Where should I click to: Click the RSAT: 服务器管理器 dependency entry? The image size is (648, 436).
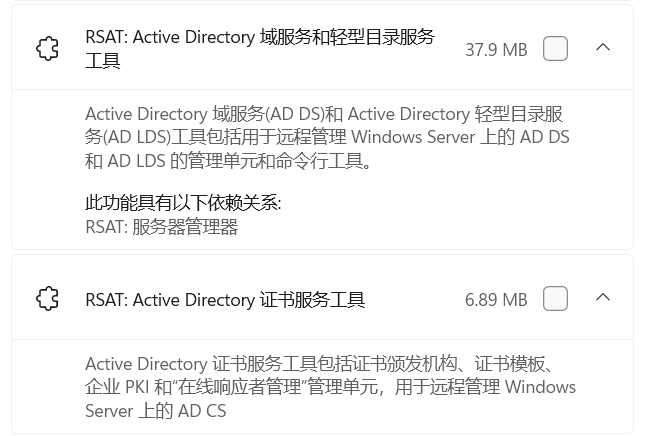(x=162, y=226)
